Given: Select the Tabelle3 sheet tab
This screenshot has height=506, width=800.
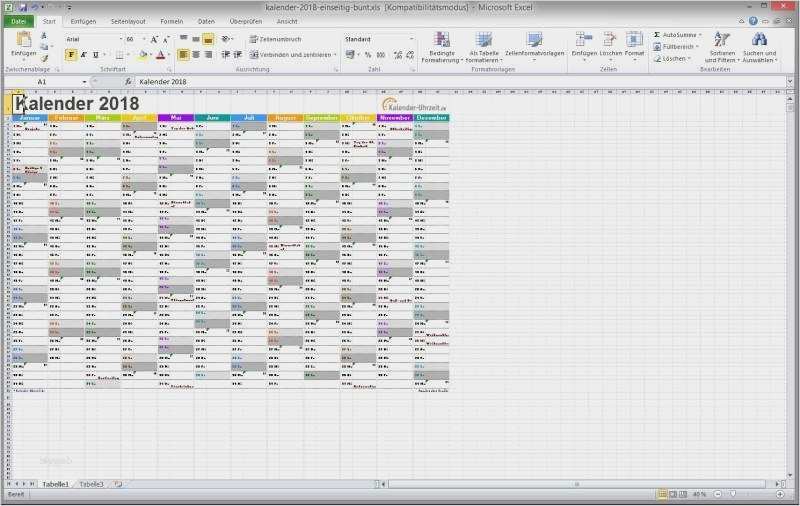Looking at the screenshot, I should (x=91, y=484).
